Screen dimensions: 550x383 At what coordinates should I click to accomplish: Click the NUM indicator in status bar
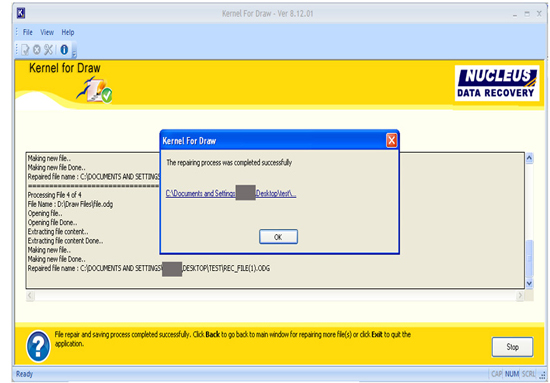click(512, 374)
